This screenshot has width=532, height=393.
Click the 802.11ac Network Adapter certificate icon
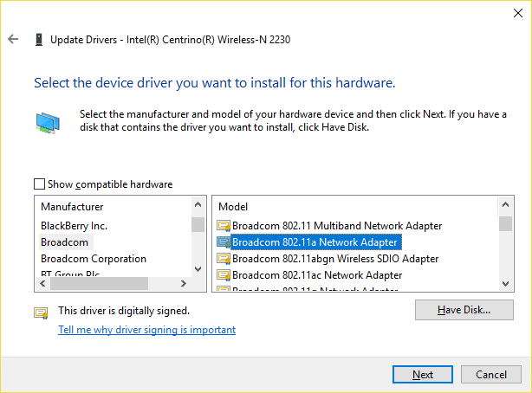tap(224, 275)
